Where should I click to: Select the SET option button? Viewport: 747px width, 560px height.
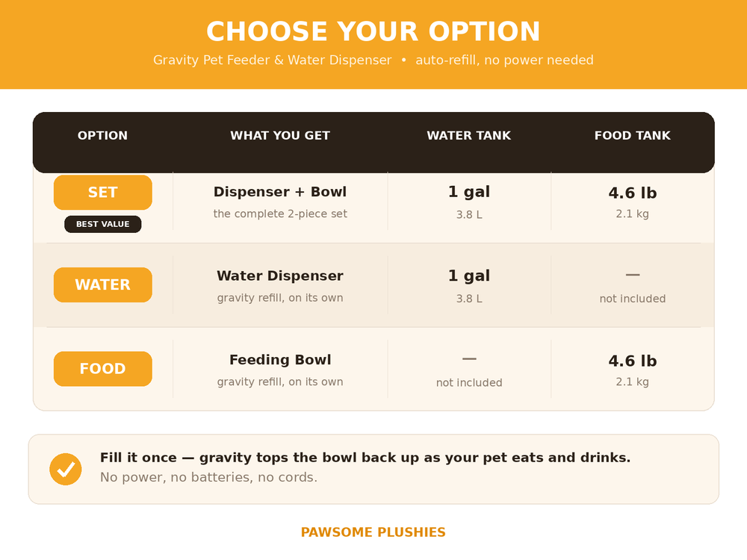(x=103, y=193)
